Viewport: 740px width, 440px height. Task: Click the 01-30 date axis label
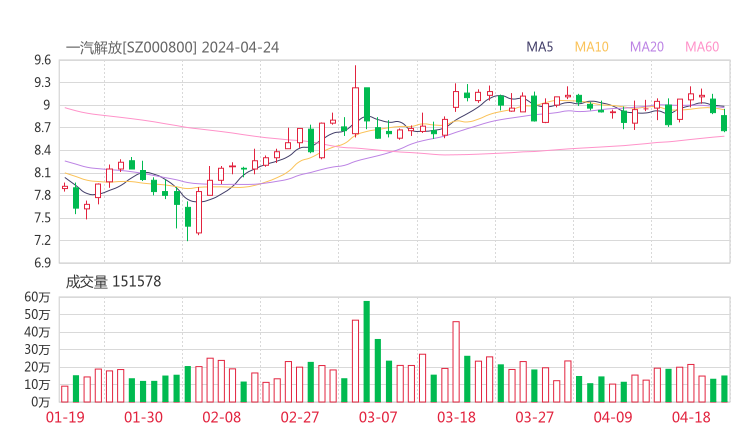(x=143, y=417)
